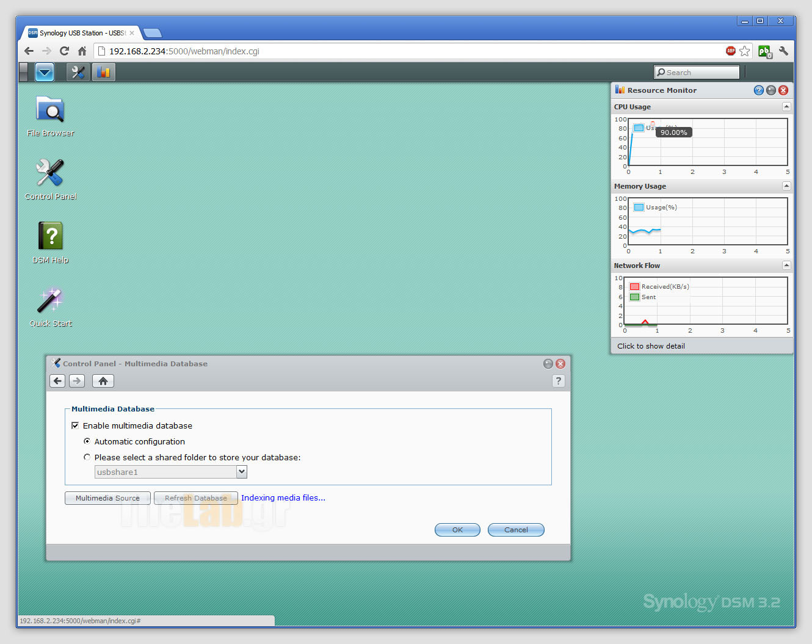
Task: Open the DSM main menu dropdown button
Action: pos(45,72)
